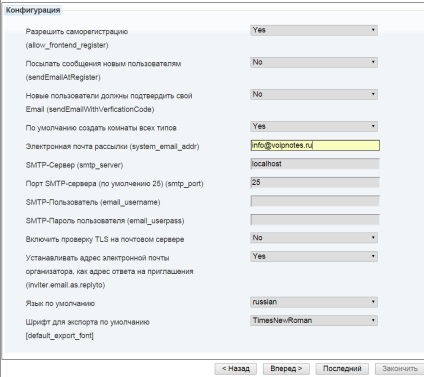Click the Закончить button
Screen dimensions: 424x377
tap(399, 369)
